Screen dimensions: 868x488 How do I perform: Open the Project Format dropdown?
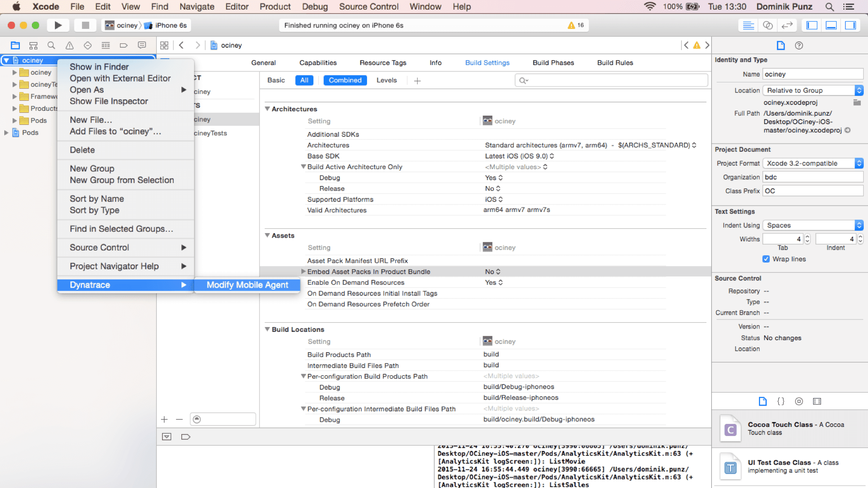click(813, 163)
